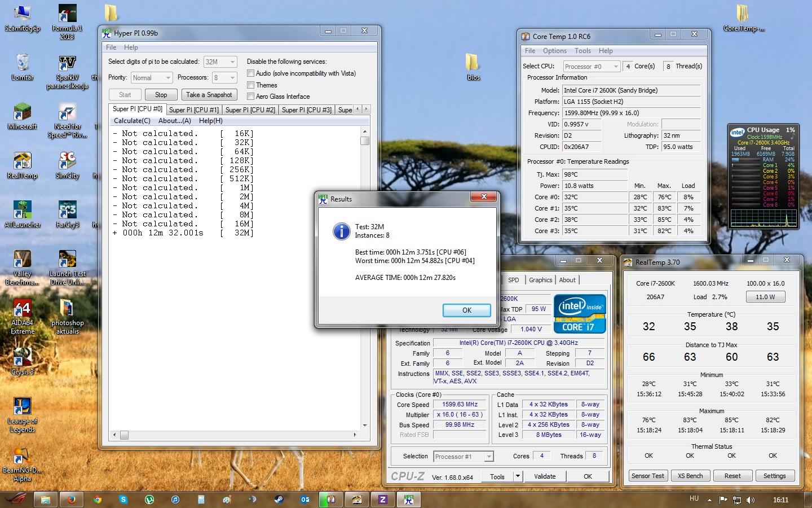Open the League of Legends shortcut
Screen dimensions: 812x508
click(23, 415)
